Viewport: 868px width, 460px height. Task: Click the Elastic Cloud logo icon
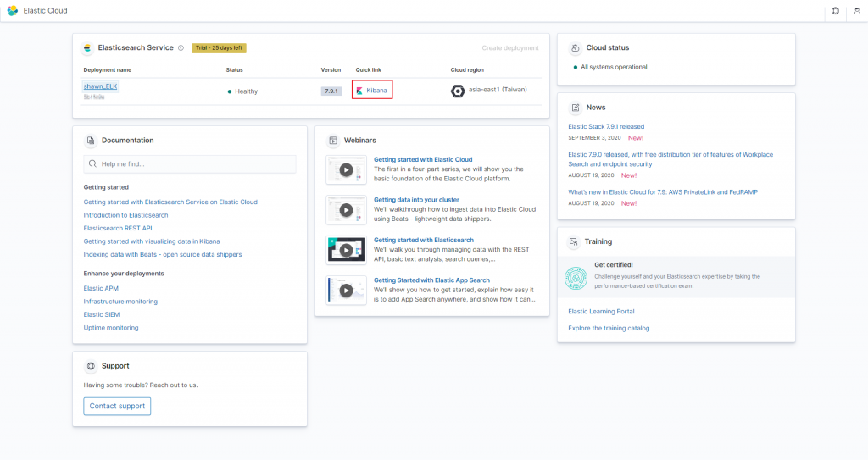pyautogui.click(x=12, y=10)
